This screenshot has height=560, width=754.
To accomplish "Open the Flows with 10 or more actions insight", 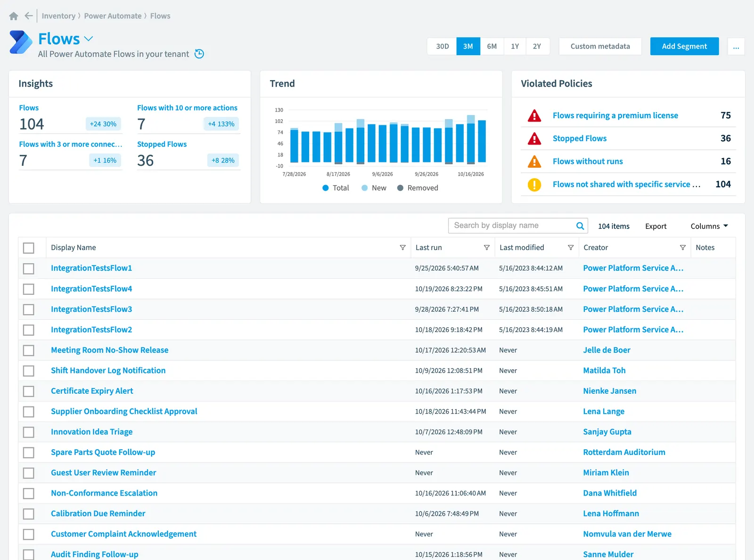I will coord(187,108).
